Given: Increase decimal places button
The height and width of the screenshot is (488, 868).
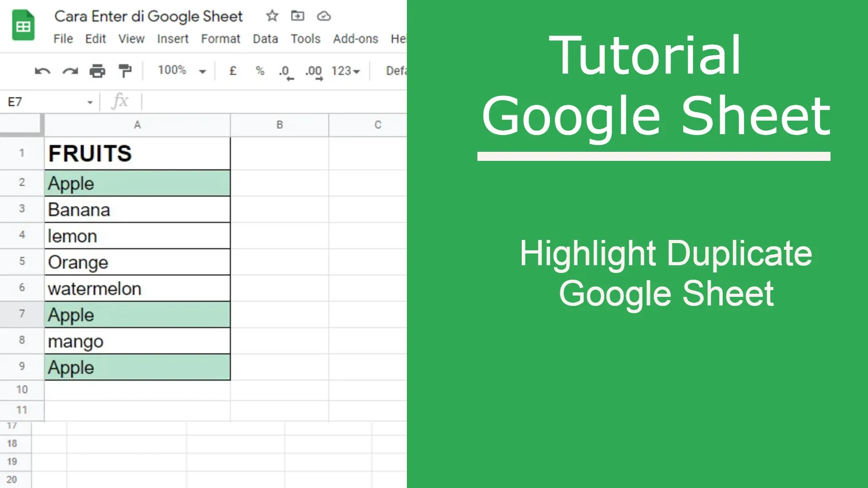Looking at the screenshot, I should 314,72.
